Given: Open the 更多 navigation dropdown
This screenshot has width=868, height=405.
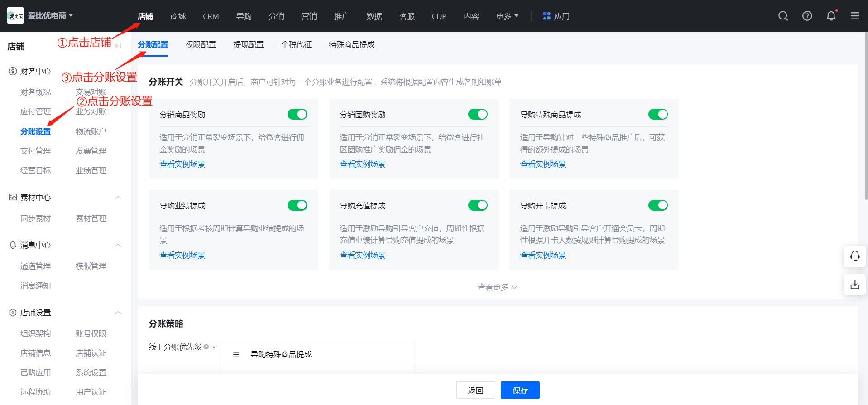Looking at the screenshot, I should (x=507, y=16).
